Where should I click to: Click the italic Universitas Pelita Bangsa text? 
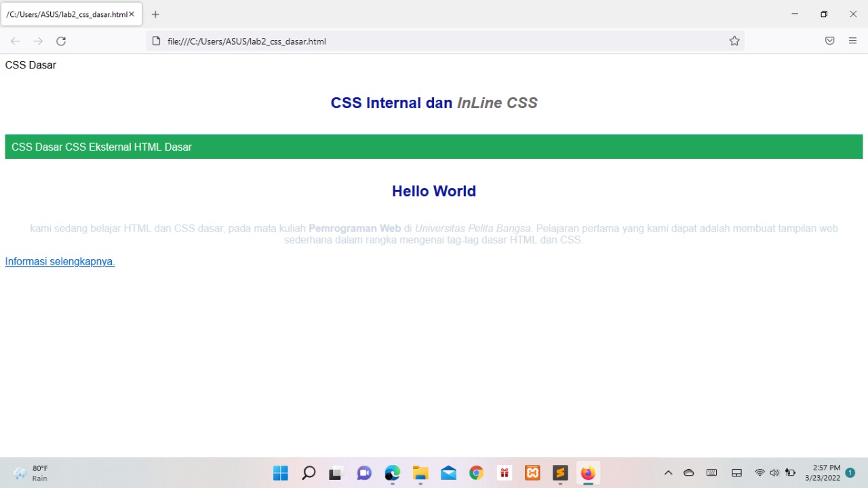[473, 229]
